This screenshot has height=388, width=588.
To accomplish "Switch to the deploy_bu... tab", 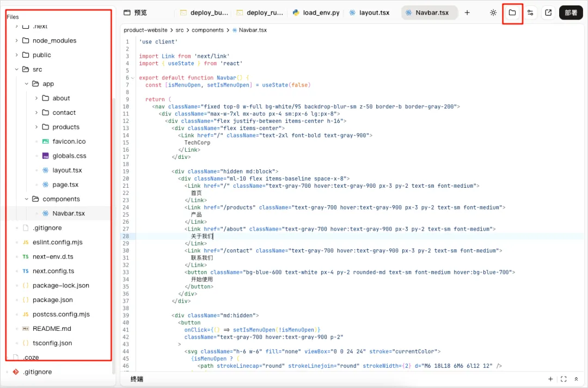I will coord(204,13).
